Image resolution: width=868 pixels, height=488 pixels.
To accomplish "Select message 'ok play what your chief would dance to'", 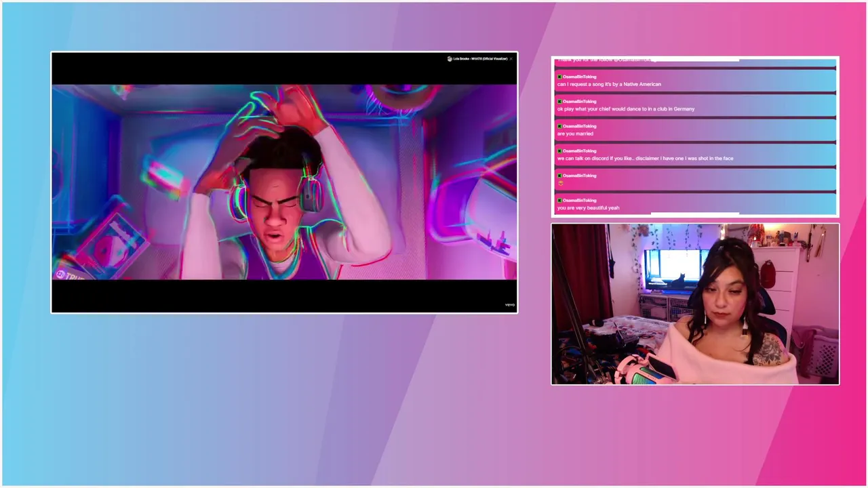I will point(626,109).
